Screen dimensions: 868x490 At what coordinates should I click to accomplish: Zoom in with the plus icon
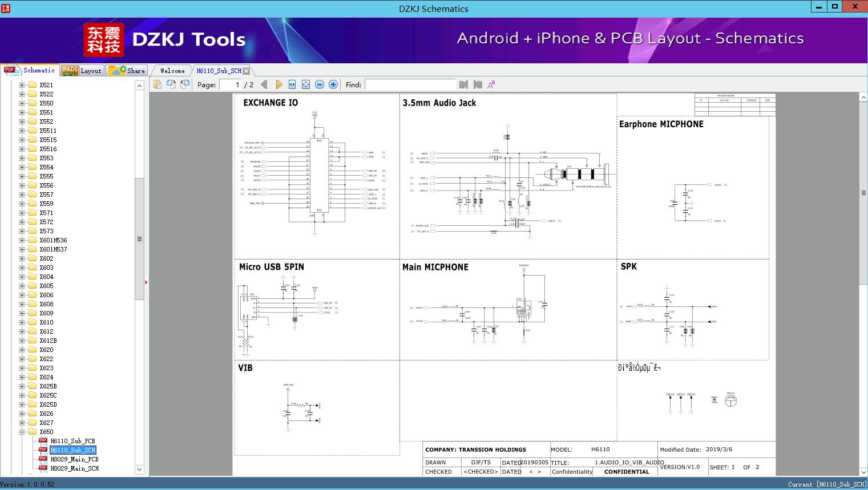(333, 84)
